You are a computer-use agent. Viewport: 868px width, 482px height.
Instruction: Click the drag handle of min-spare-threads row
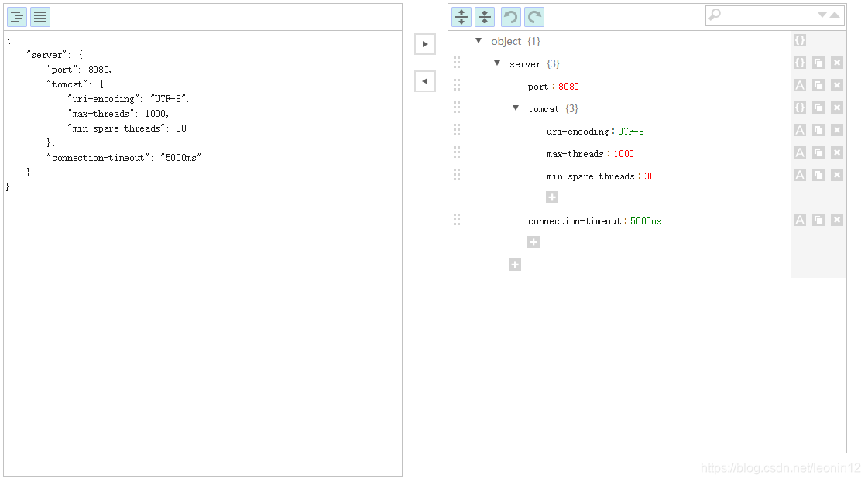(457, 175)
